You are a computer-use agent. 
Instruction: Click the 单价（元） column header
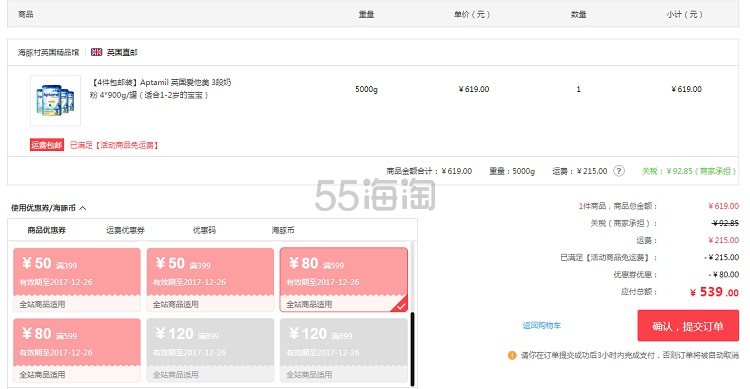[472, 14]
